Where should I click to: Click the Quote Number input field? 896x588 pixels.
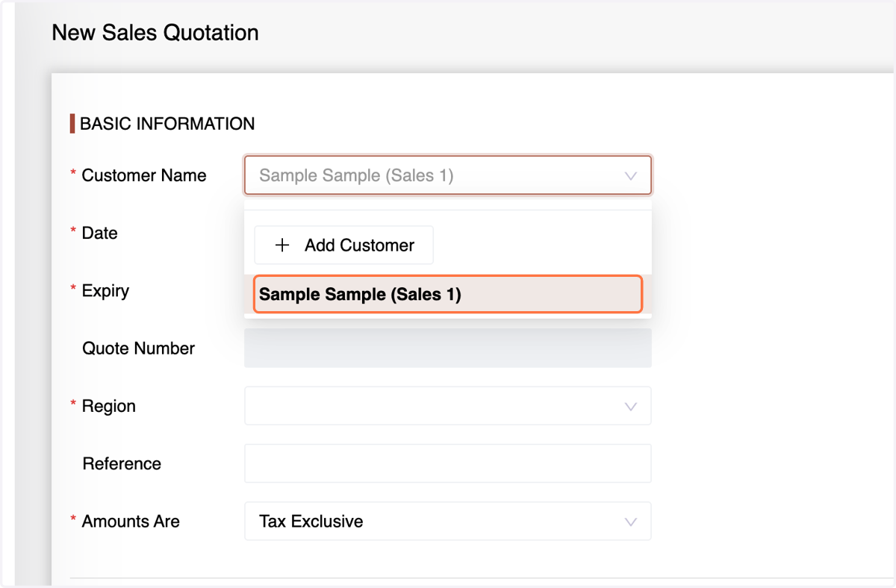point(447,348)
